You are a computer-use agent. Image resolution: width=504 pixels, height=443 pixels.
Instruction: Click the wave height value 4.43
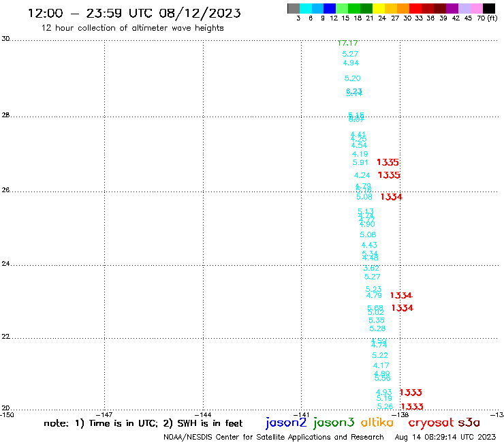369,245
